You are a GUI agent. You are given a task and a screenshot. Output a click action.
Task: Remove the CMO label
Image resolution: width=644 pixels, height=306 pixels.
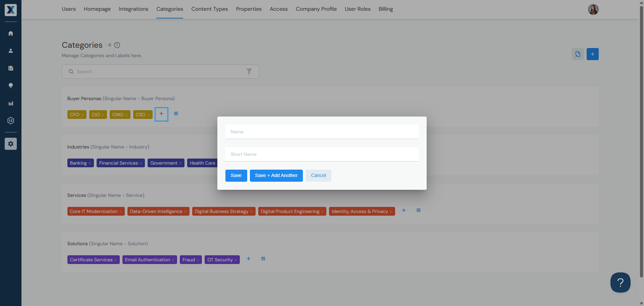coord(126,115)
